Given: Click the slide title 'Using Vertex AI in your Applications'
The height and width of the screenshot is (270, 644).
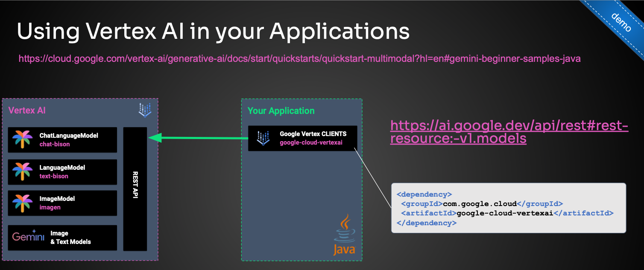Looking at the screenshot, I should 213,31.
